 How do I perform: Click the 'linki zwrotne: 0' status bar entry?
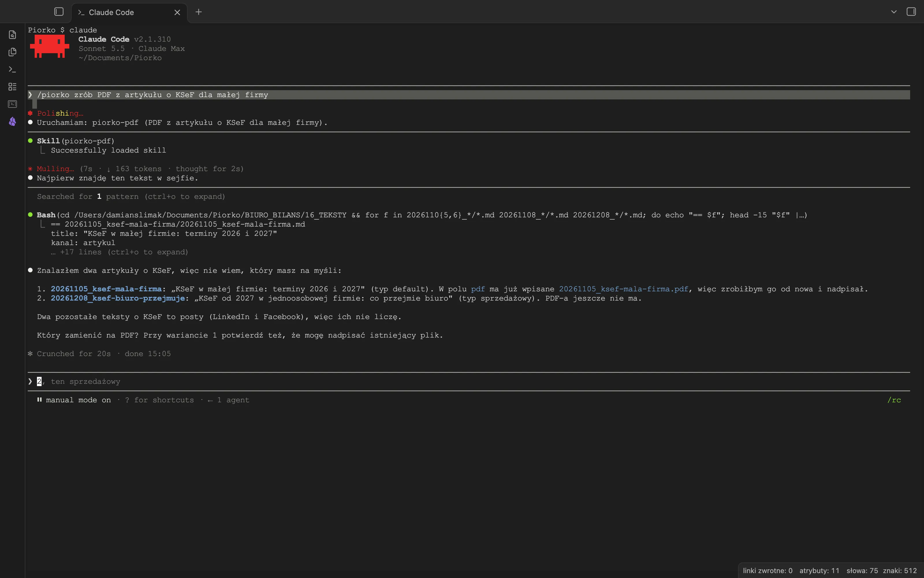coord(767,570)
